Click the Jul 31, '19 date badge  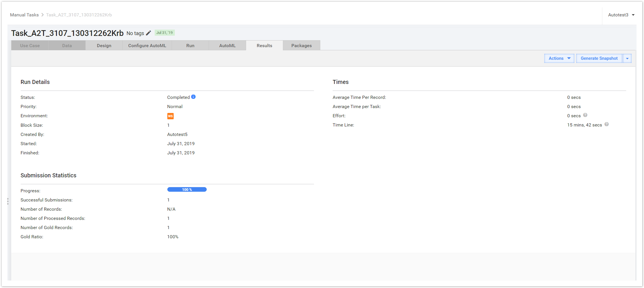[x=164, y=33]
